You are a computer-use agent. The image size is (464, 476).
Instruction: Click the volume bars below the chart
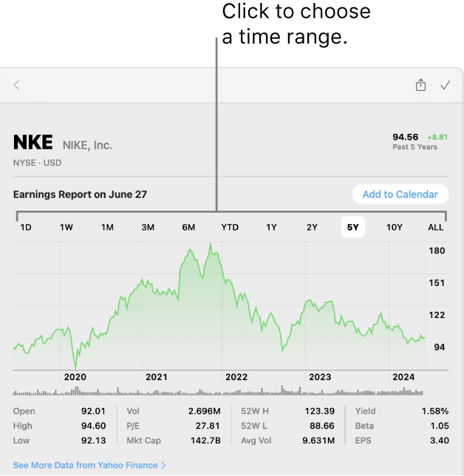click(218, 391)
